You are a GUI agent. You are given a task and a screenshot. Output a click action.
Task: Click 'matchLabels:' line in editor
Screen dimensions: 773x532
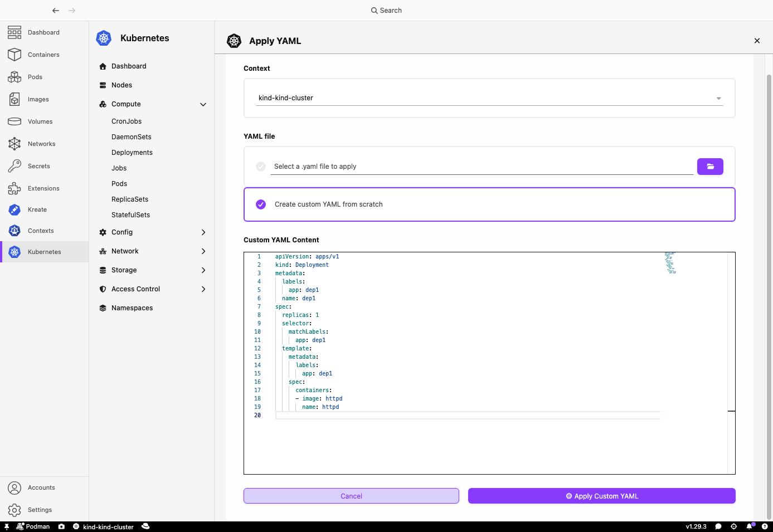[309, 332]
